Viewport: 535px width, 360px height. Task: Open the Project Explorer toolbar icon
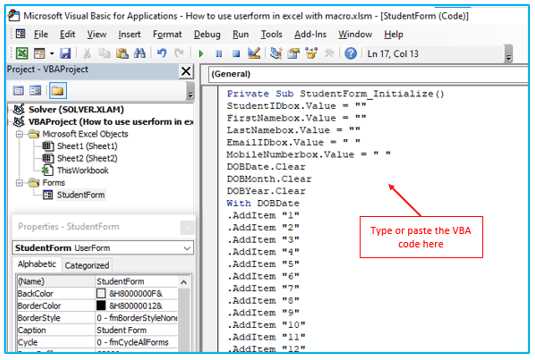276,53
